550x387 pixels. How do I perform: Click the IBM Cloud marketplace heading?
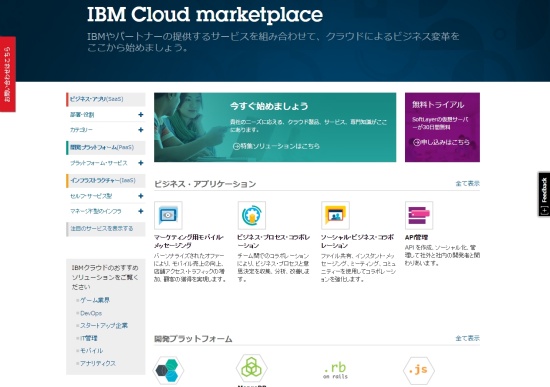[x=205, y=15]
